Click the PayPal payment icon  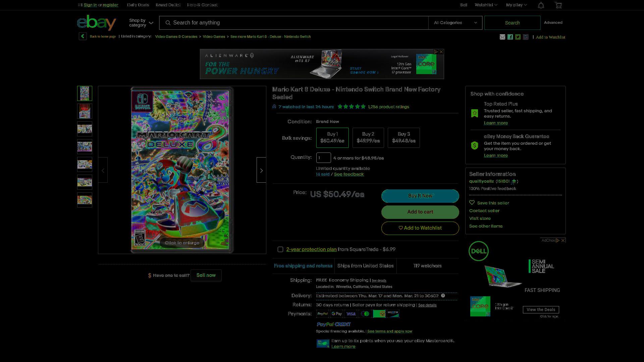[x=322, y=314]
